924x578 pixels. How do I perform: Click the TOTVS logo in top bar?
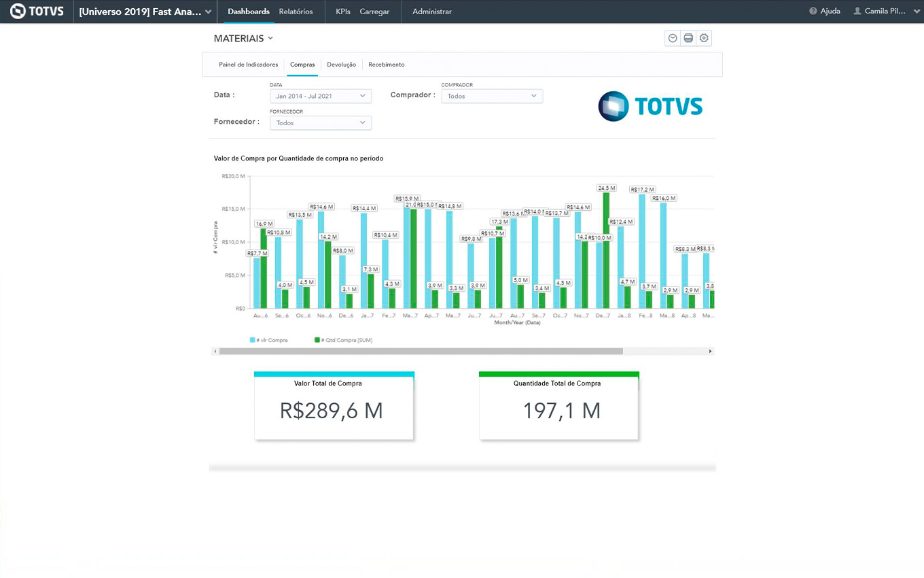pyautogui.click(x=37, y=12)
